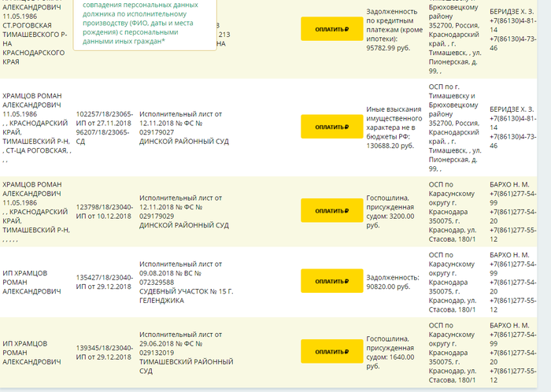Click debtor ХРАМЦОВ cell in the 123798/18/23040-ИП row

[x=36, y=212]
